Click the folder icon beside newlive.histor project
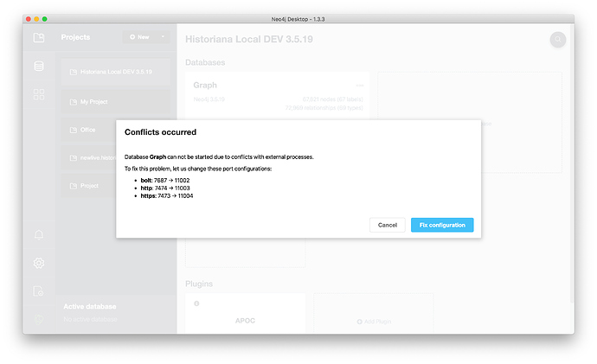This screenshot has height=364, width=597. click(74, 158)
